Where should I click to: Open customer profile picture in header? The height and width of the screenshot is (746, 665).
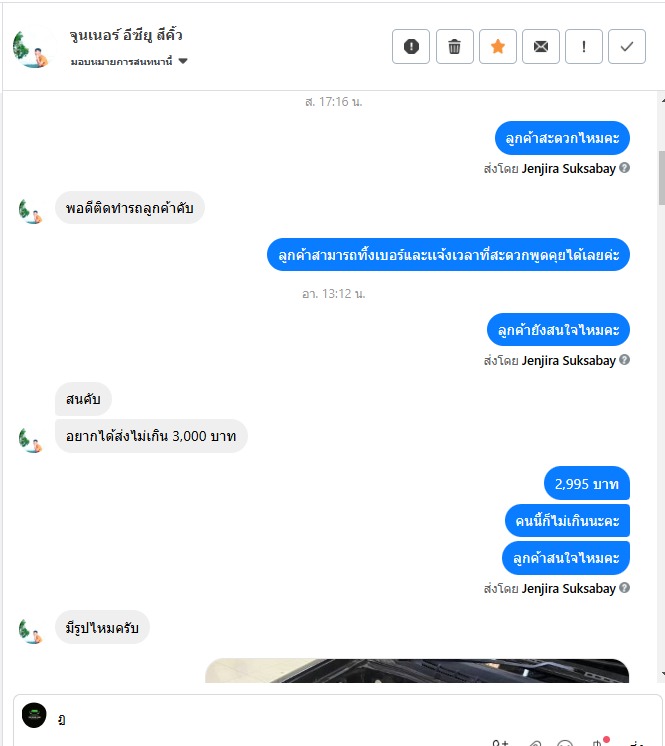[x=30, y=49]
